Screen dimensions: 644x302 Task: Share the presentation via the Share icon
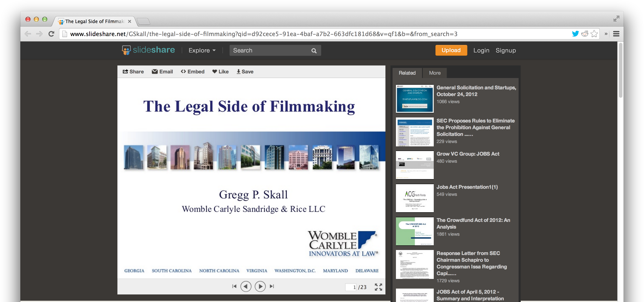(x=133, y=72)
